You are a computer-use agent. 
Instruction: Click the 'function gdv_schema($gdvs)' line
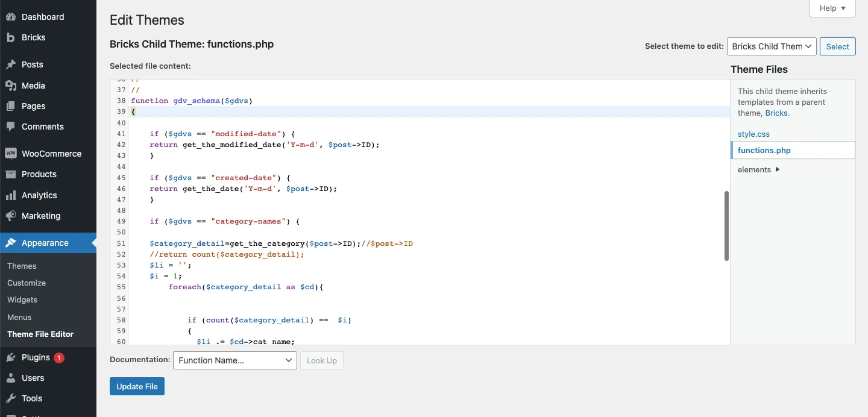[x=192, y=101]
